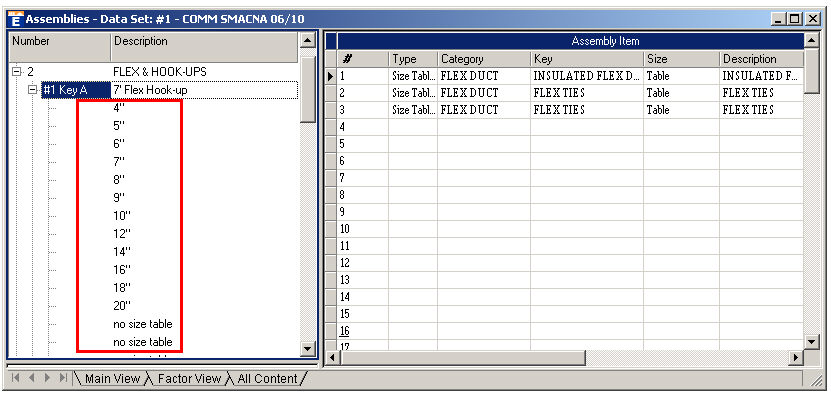The height and width of the screenshot is (396, 831).
Task: Select the 7" size entry
Action: 119,162
